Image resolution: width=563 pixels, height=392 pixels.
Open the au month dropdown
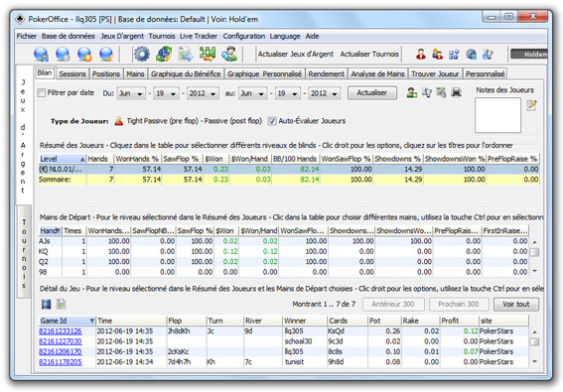[253, 93]
